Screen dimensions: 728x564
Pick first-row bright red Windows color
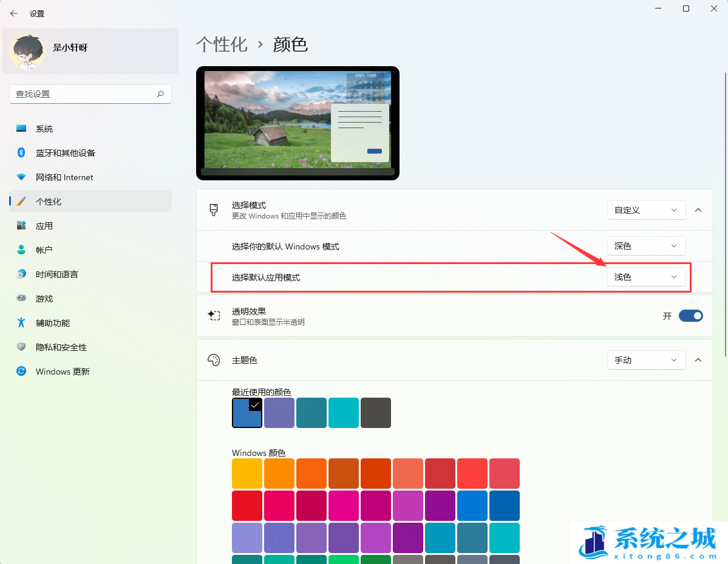(x=472, y=474)
